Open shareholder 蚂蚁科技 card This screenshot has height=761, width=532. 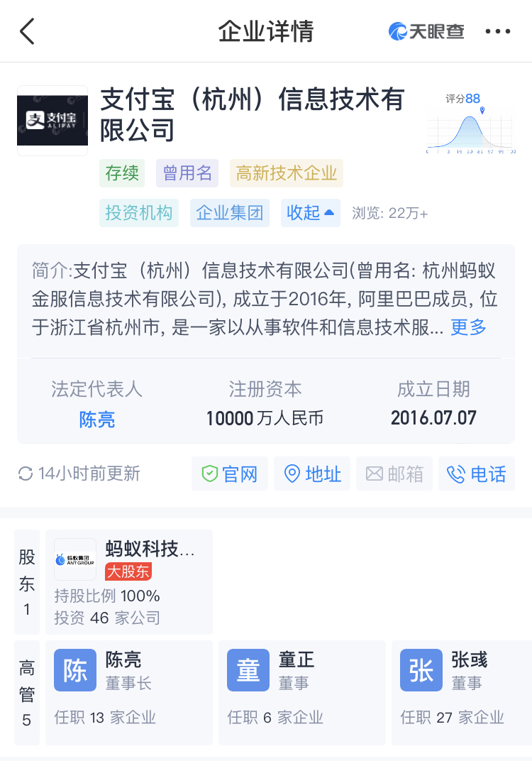click(129, 582)
